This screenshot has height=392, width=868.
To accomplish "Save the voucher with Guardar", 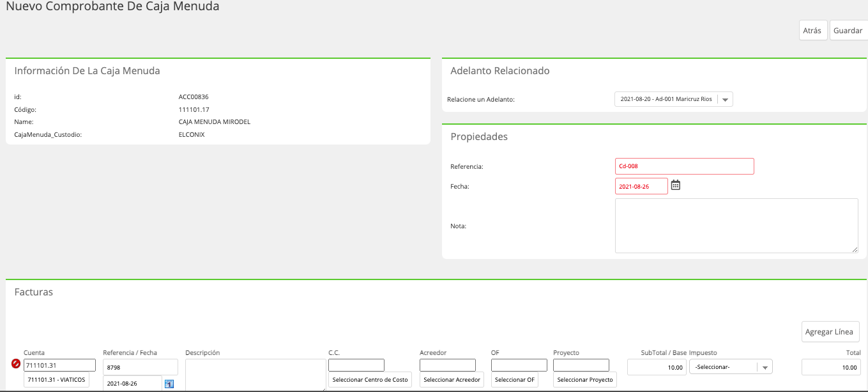I will pos(848,30).
